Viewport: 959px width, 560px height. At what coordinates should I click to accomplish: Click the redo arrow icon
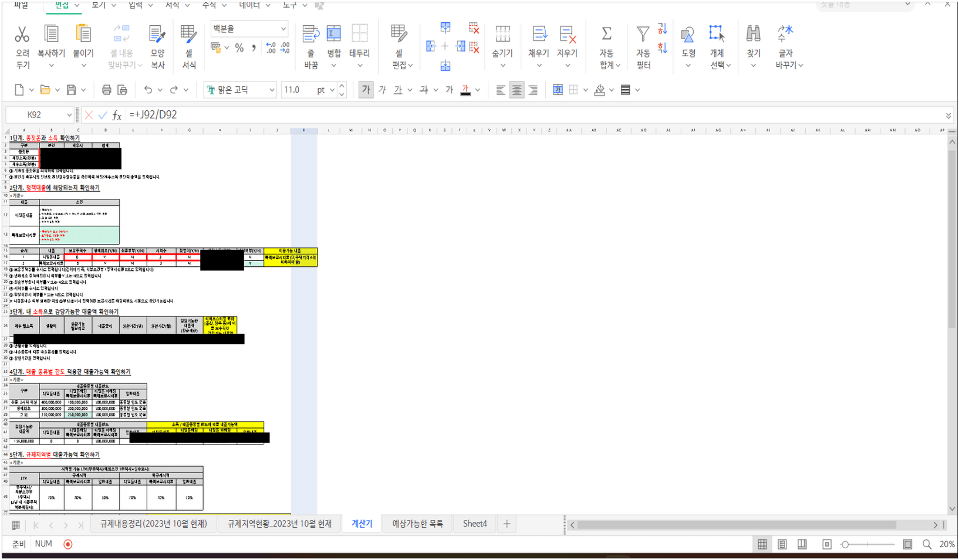tap(174, 90)
